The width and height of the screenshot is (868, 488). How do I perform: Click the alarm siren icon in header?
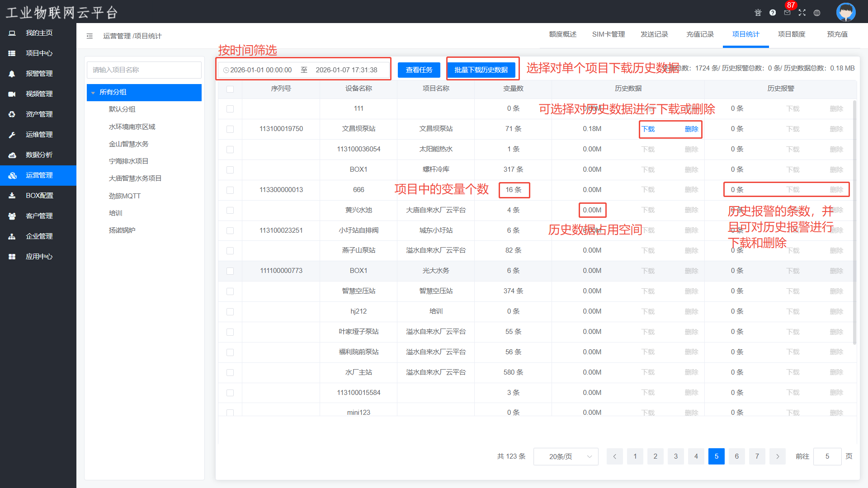pos(758,13)
